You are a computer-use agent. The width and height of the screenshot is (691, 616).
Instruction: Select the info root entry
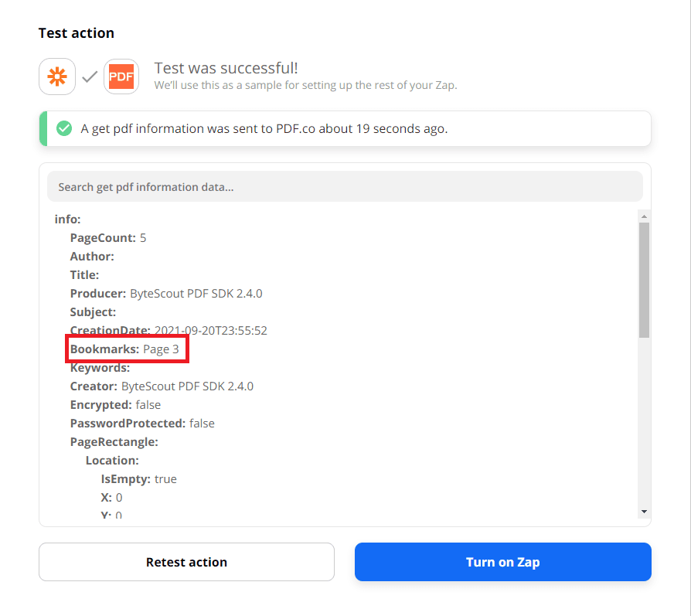pyautogui.click(x=67, y=220)
